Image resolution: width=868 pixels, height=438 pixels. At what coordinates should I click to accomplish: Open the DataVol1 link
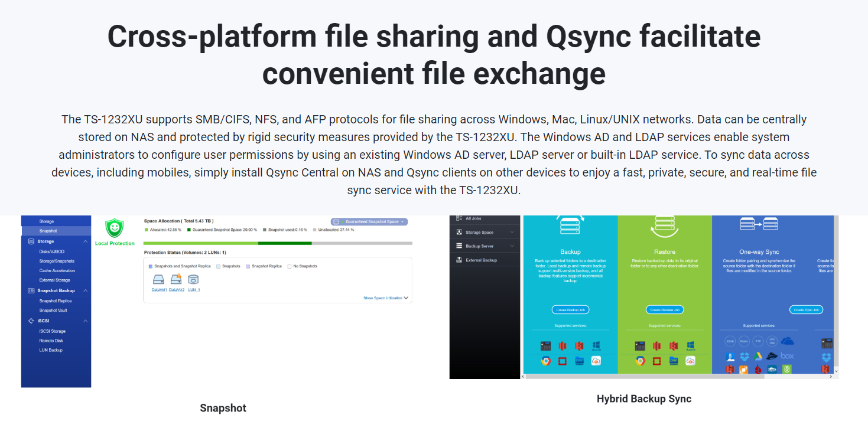pyautogui.click(x=159, y=290)
